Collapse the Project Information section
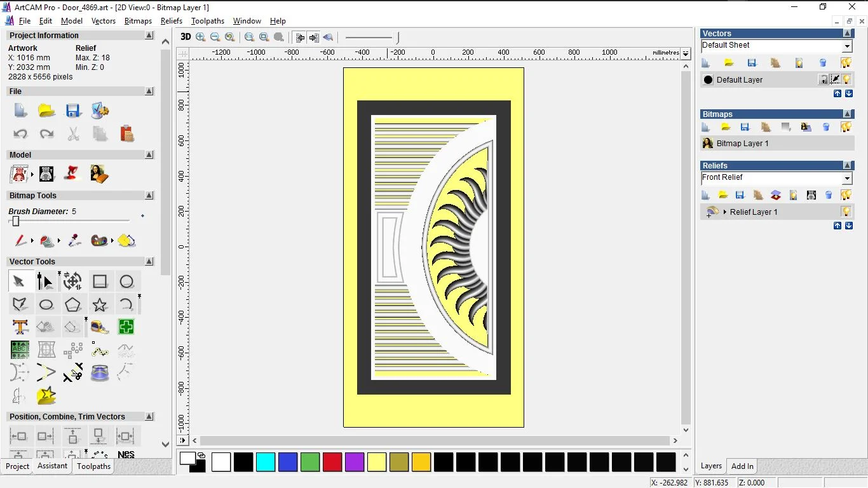The width and height of the screenshot is (868, 488). pyautogui.click(x=149, y=36)
